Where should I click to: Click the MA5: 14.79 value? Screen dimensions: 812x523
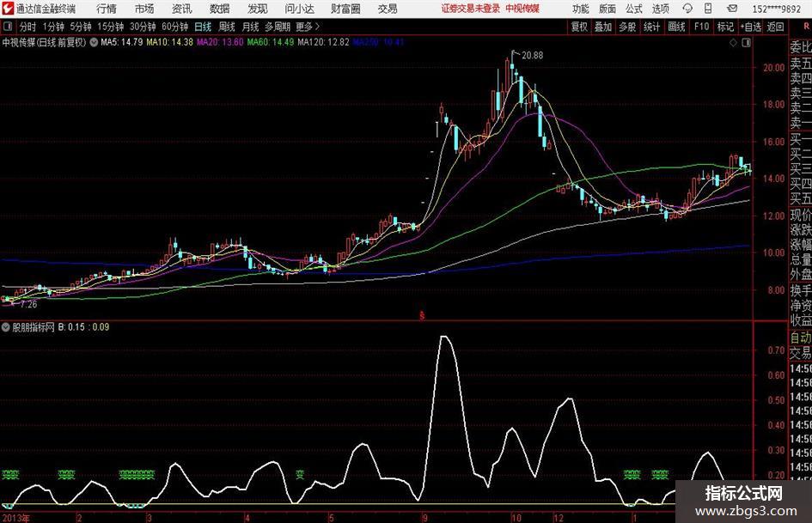[x=122, y=42]
